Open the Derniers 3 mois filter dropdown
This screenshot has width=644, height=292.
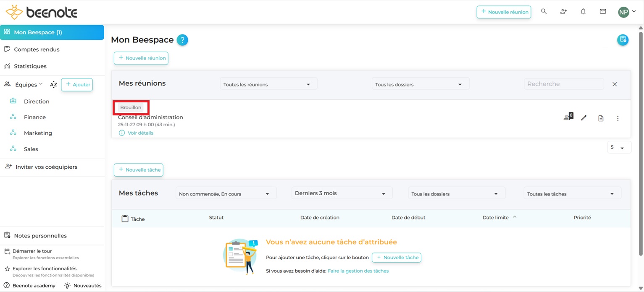[x=341, y=193]
